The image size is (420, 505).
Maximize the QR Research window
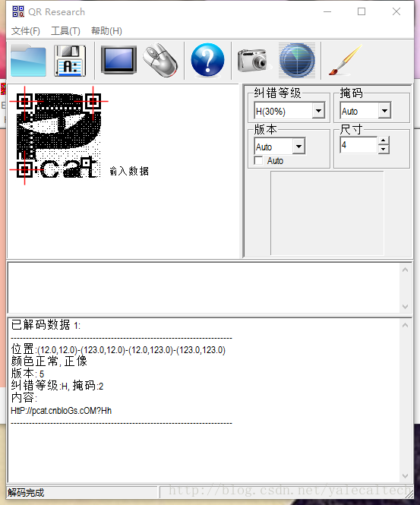click(x=362, y=11)
